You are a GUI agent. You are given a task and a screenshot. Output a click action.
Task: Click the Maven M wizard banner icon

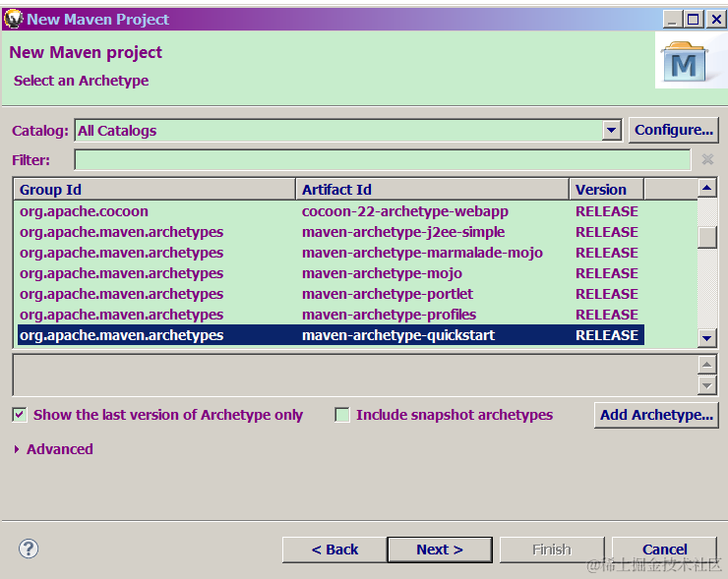coord(685,63)
